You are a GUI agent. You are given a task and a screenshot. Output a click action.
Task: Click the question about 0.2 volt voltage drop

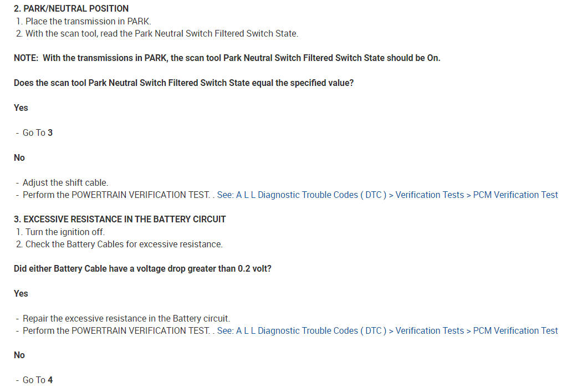coord(142,269)
